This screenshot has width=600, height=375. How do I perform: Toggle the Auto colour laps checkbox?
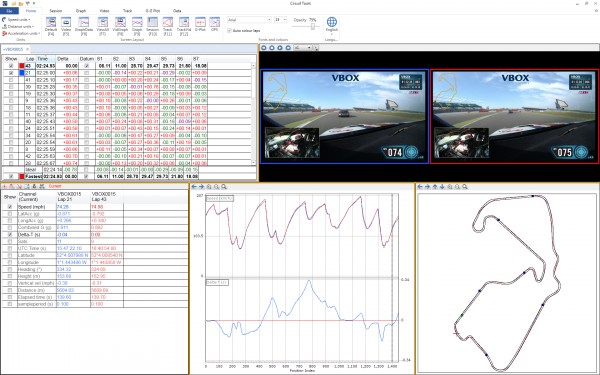tap(229, 31)
